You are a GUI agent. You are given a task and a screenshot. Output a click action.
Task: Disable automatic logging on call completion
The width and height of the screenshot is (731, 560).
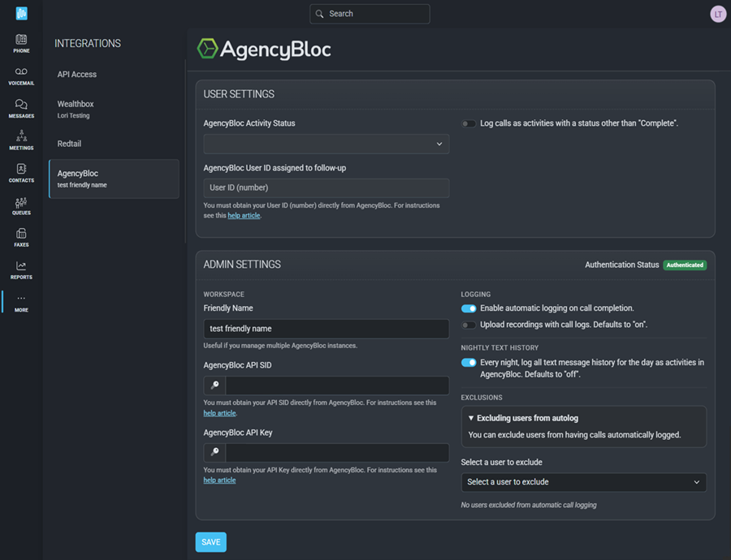(x=469, y=308)
